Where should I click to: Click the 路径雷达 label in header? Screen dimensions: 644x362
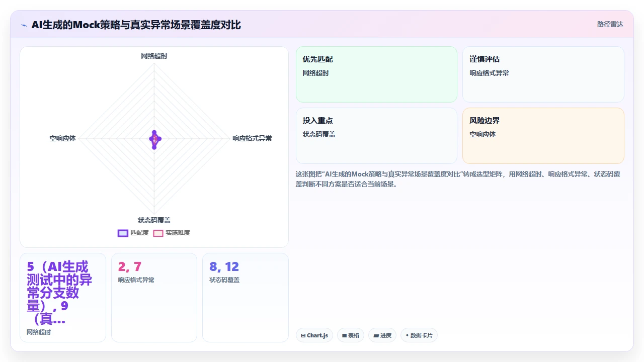[610, 24]
